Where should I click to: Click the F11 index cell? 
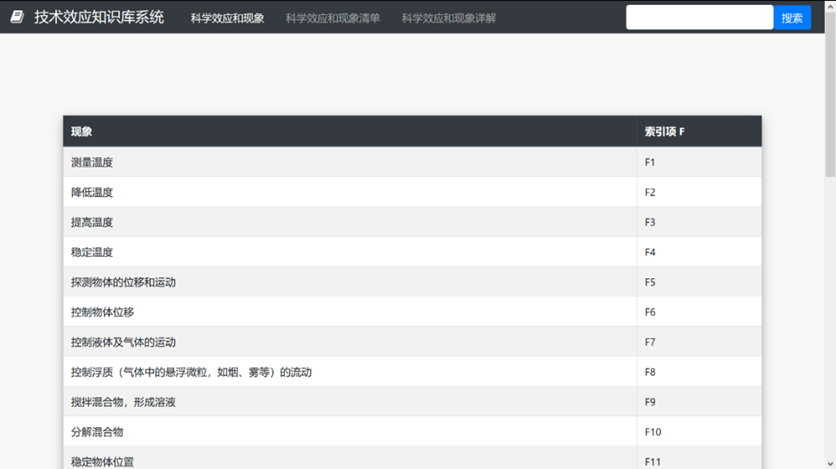point(699,458)
